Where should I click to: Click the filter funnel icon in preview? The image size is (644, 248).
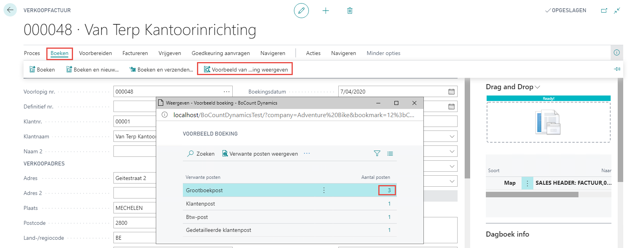(x=377, y=154)
